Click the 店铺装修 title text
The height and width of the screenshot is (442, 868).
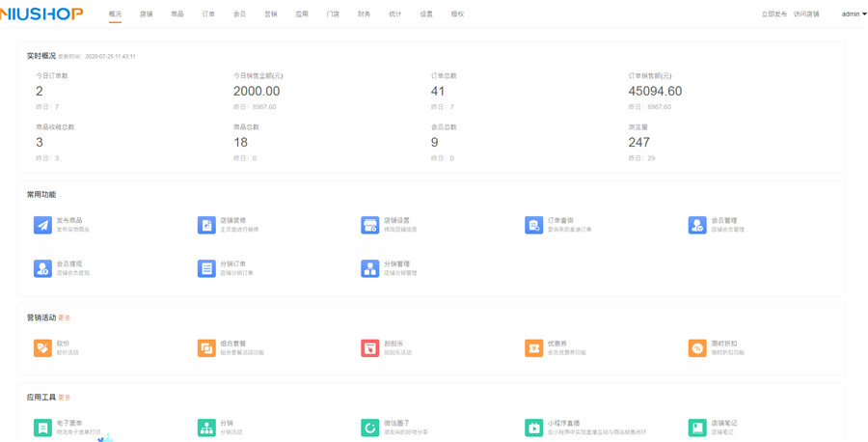tap(233, 220)
